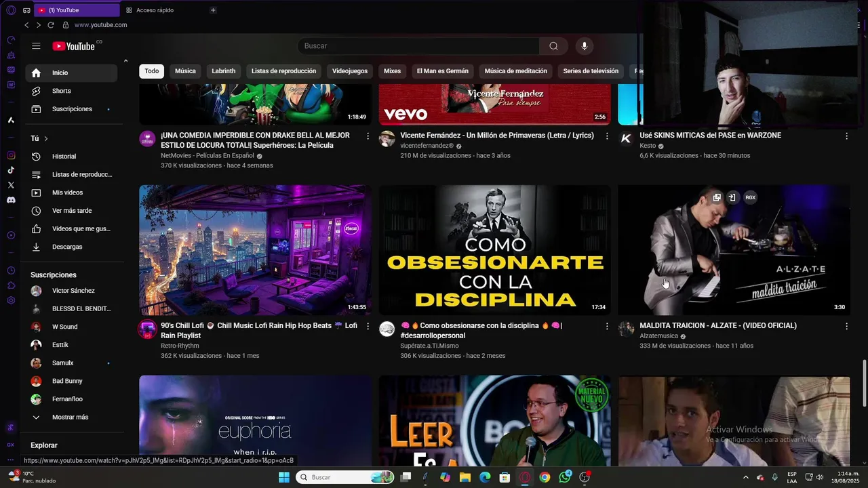The width and height of the screenshot is (868, 488).
Task: Expand Mostrar más under Suscripciones
Action: pos(71,418)
